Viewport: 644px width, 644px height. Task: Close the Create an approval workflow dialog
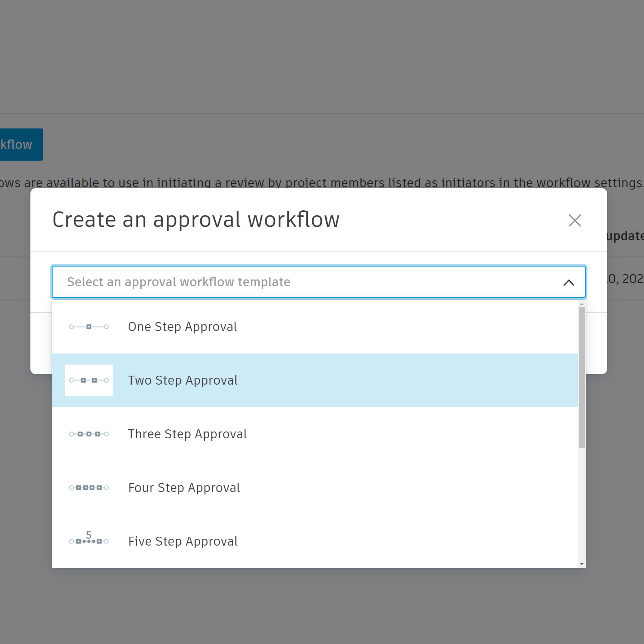point(575,220)
